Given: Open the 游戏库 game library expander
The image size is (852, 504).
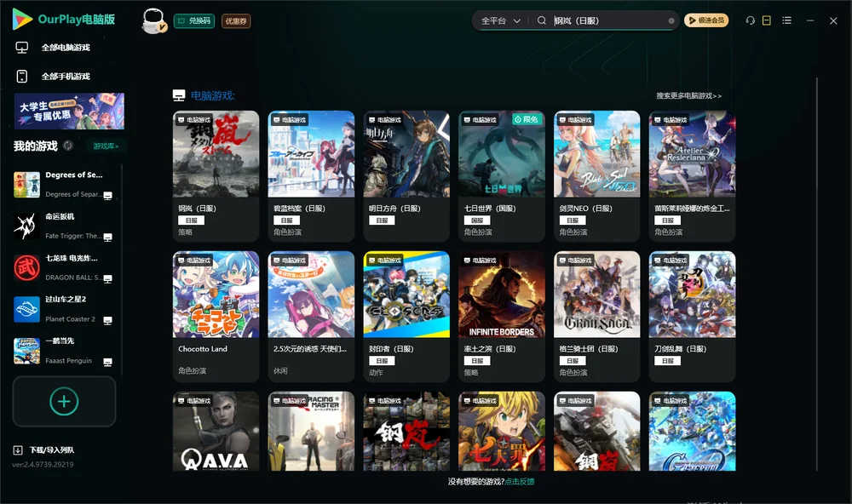Looking at the screenshot, I should coord(106,146).
